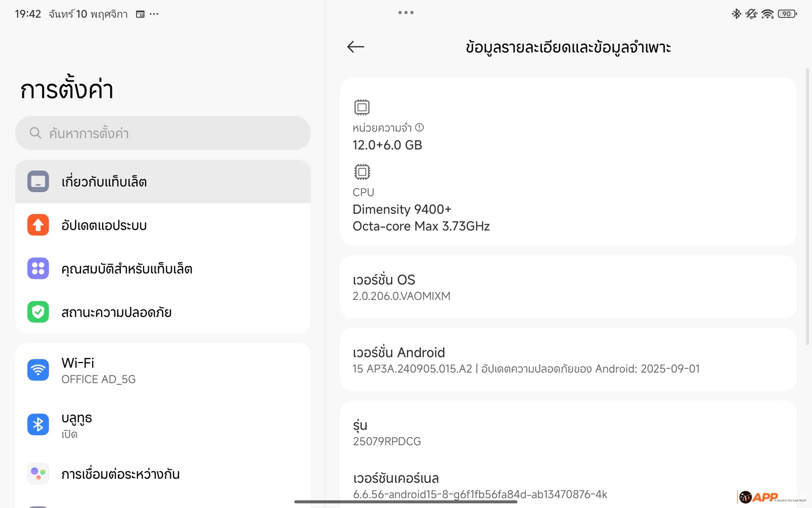Tap the Bluetooth settings icon
The image size is (812, 508).
[38, 425]
